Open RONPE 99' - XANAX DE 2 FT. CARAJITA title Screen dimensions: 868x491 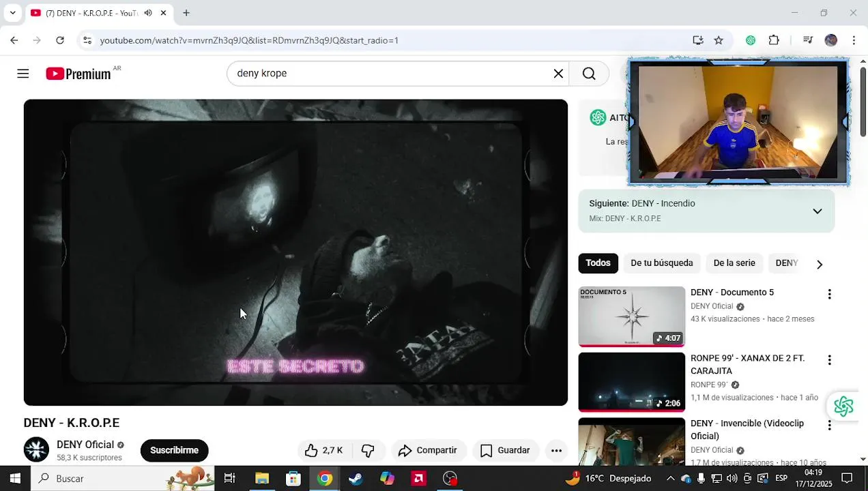748,364
